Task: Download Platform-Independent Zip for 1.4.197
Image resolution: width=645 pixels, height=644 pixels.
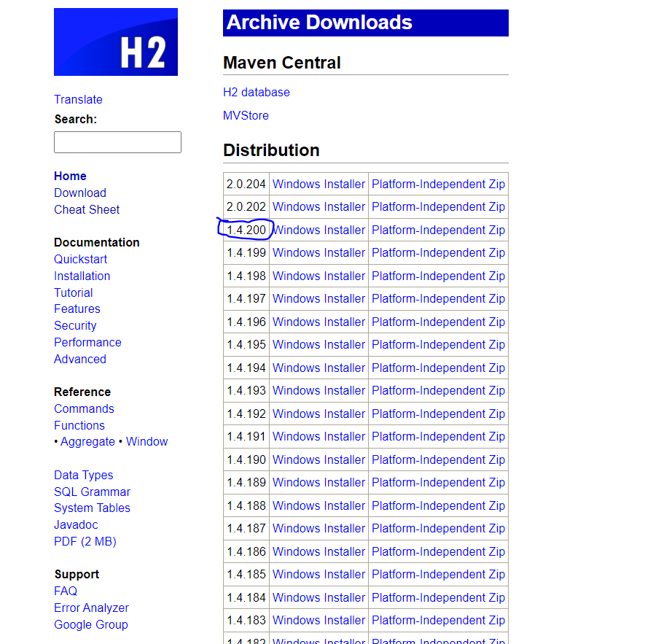Action: click(439, 298)
